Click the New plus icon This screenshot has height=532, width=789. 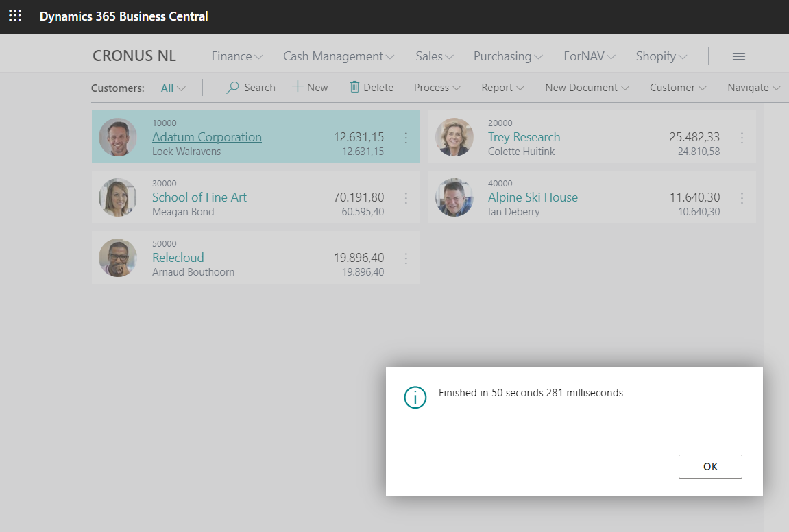coord(298,87)
